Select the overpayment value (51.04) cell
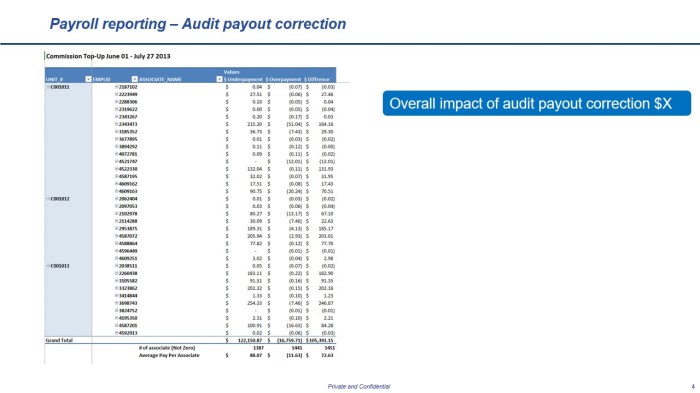The image size is (700, 393). click(x=295, y=124)
